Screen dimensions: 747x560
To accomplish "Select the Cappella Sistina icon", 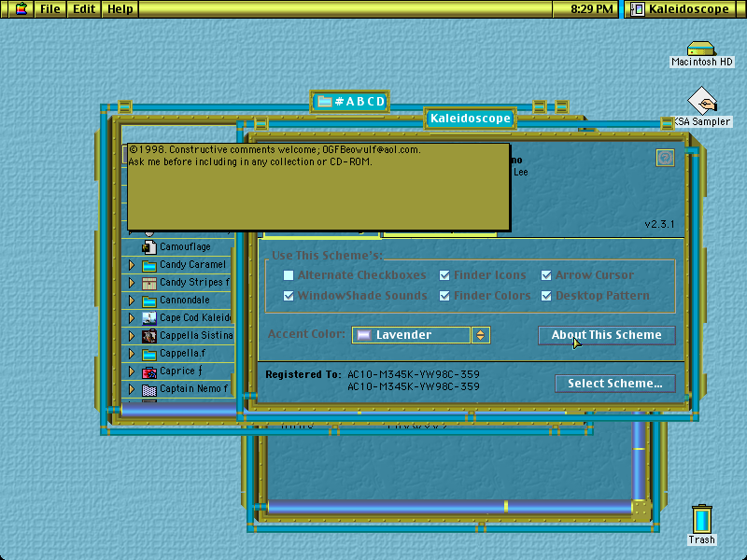I will pyautogui.click(x=149, y=336).
